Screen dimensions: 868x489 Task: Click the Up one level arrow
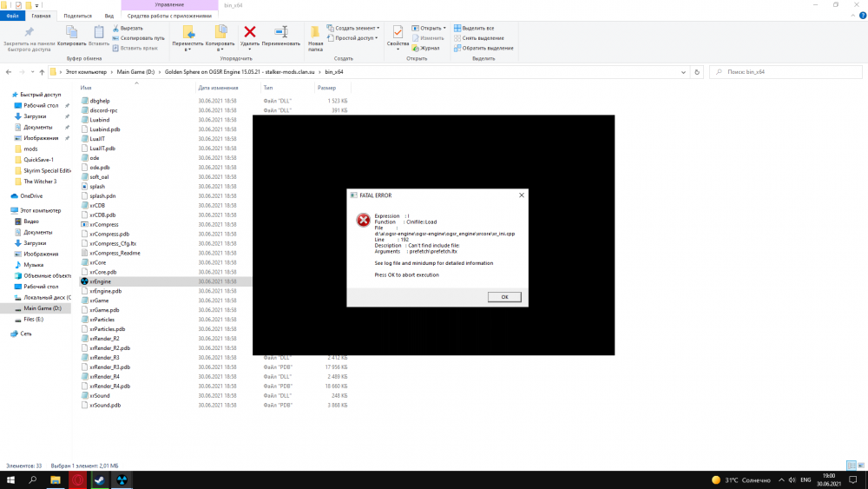(x=42, y=72)
